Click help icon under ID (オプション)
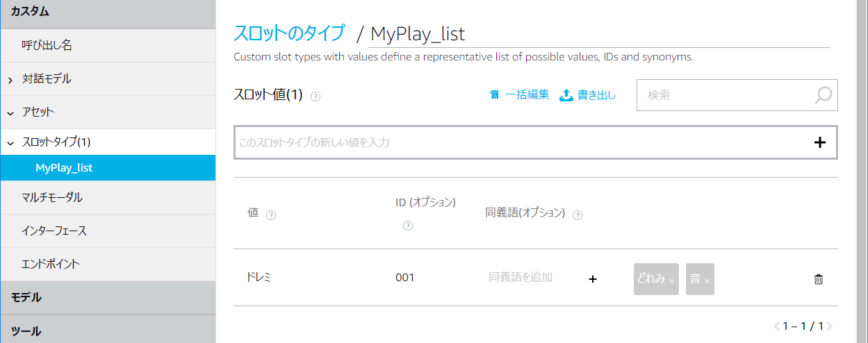This screenshot has width=868, height=343. (x=408, y=226)
